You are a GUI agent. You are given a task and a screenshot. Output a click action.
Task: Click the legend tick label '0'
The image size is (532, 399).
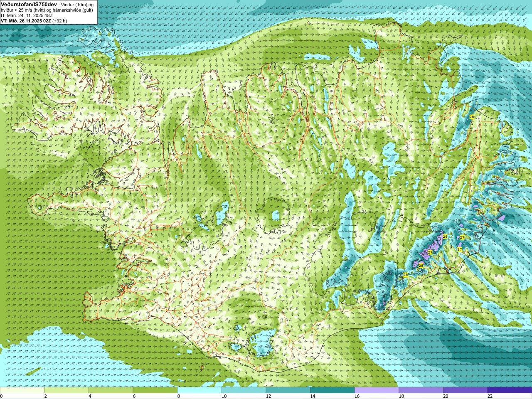coord(1,396)
